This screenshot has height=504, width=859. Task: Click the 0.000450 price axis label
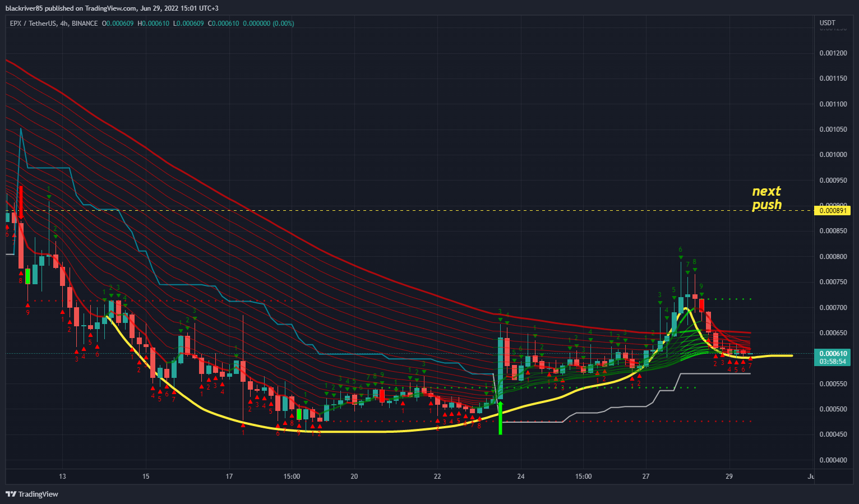pos(833,434)
